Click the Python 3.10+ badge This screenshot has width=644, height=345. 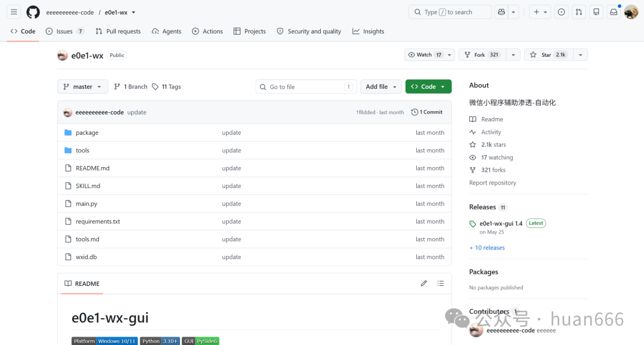[160, 341]
